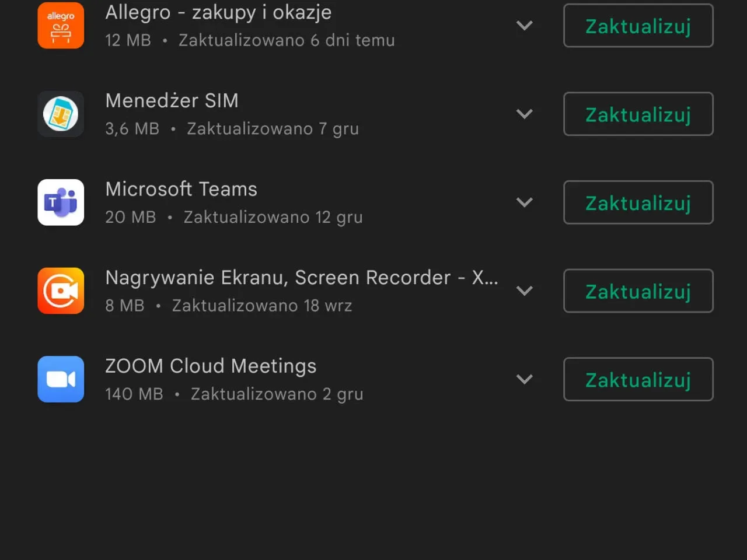Click the Microsoft Teams title text

[181, 189]
